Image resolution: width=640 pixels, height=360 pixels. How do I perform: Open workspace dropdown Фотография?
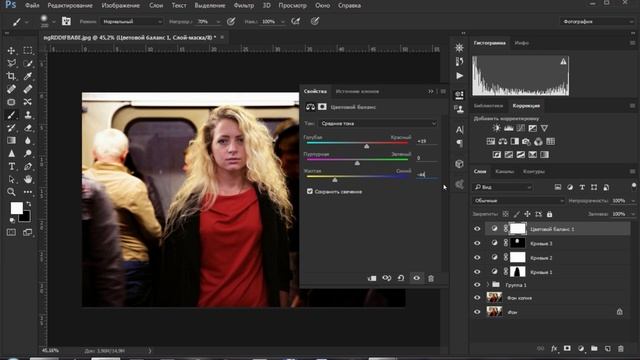(596, 22)
